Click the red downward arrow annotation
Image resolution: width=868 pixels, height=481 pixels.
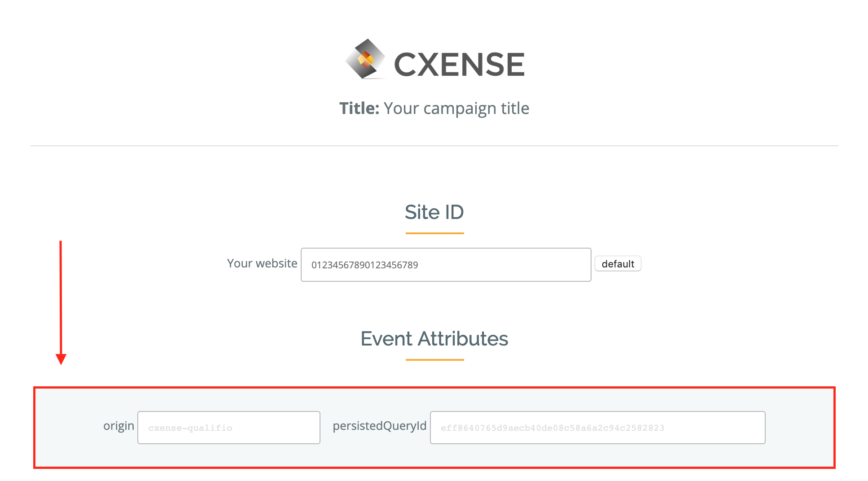pyautogui.click(x=61, y=302)
